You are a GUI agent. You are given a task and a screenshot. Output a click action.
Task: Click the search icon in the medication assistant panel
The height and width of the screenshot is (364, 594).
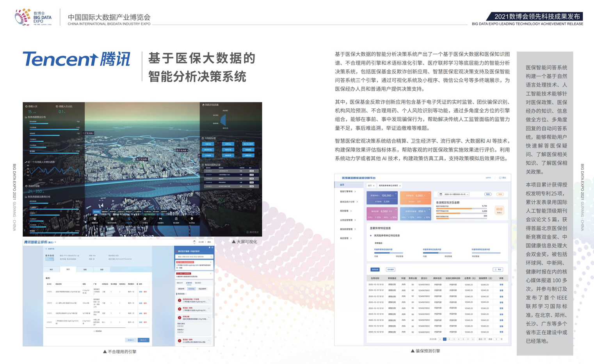pyautogui.click(x=211, y=257)
